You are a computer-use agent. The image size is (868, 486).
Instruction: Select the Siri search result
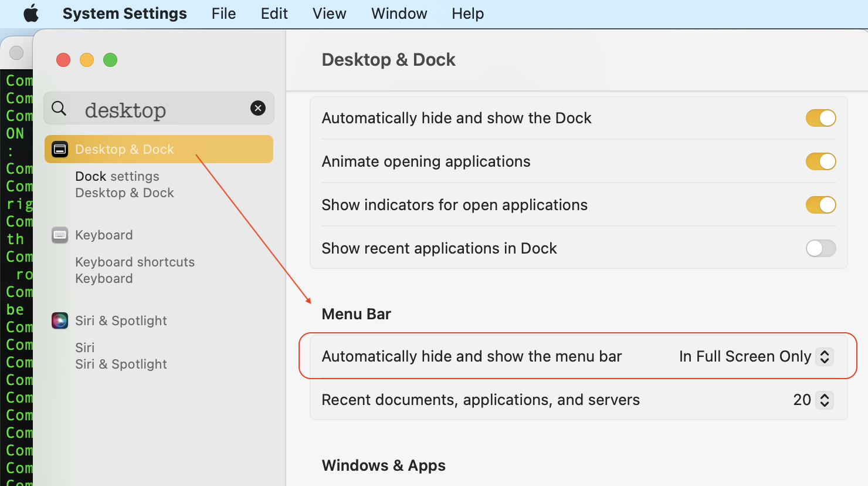85,347
